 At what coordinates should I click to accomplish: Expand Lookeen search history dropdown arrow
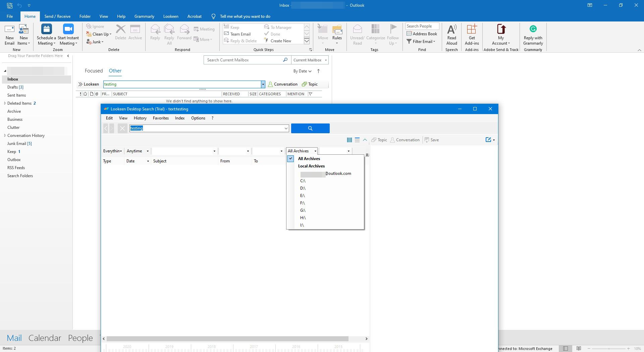[286, 128]
